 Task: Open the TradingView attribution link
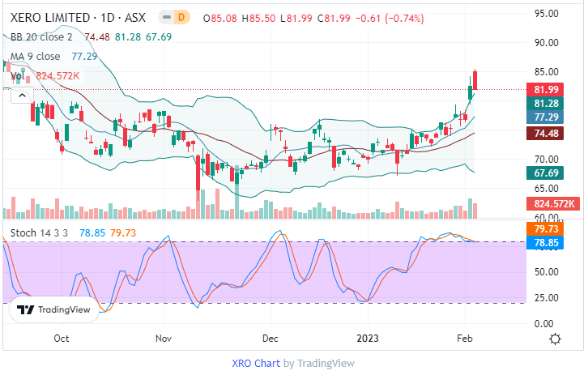point(326,363)
